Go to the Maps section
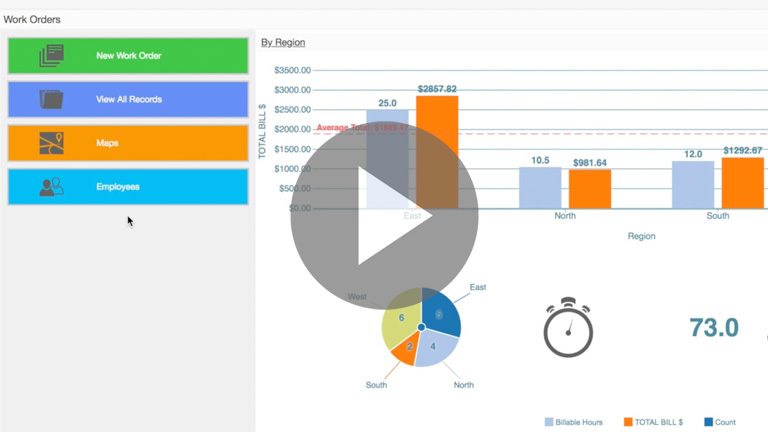 (x=128, y=143)
